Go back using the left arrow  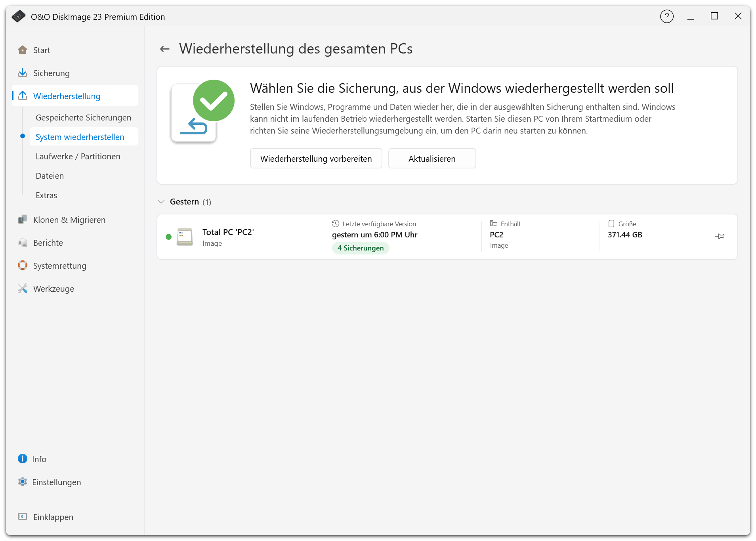[165, 49]
